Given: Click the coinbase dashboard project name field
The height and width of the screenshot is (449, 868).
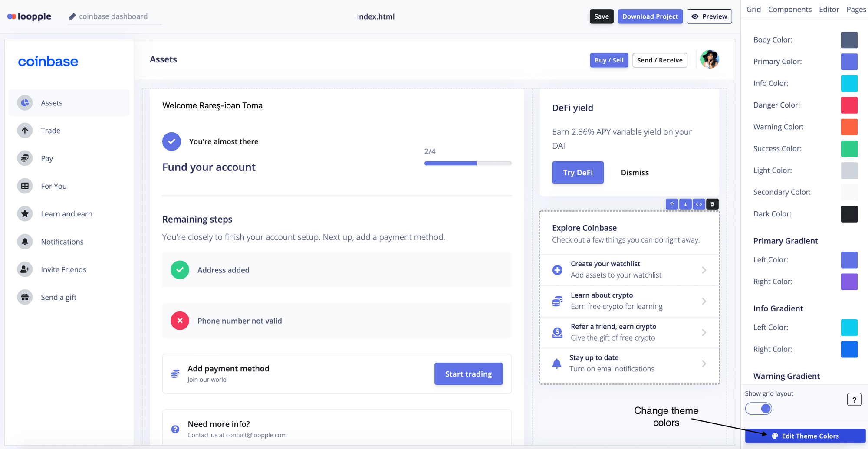Looking at the screenshot, I should pos(115,16).
